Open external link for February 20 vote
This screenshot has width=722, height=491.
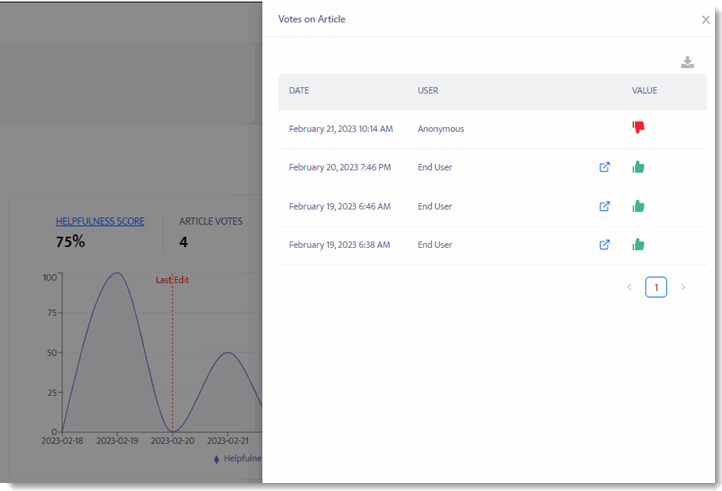(x=605, y=167)
